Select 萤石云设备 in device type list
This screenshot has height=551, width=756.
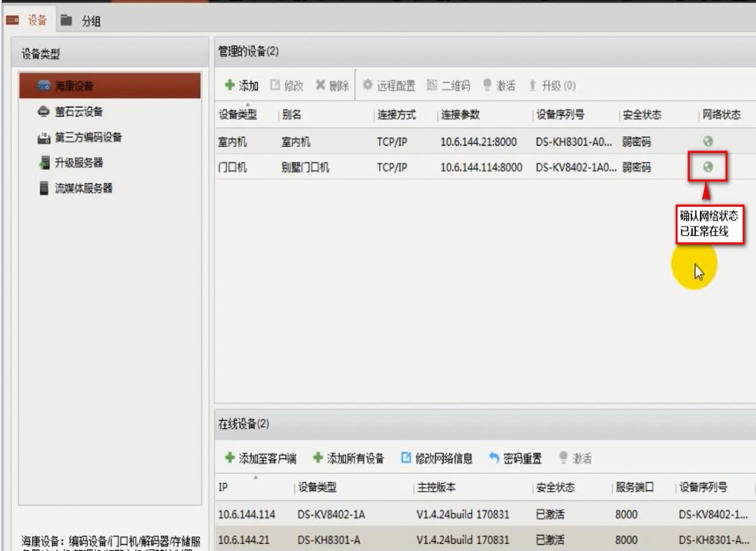click(x=78, y=112)
